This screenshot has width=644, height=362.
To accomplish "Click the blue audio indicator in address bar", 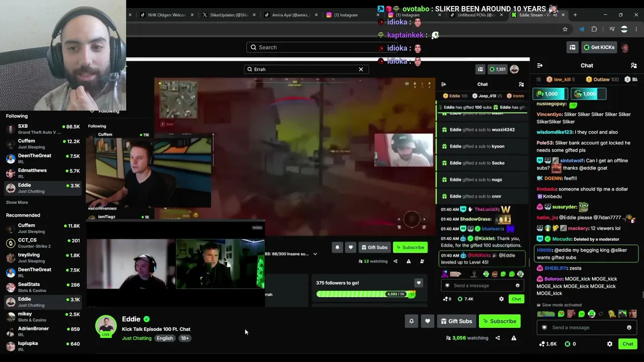I will pos(582,29).
